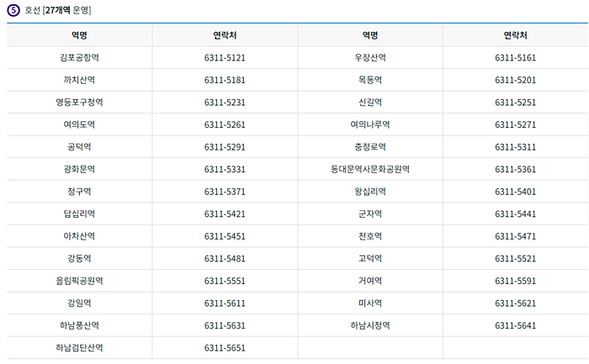
Task: Select station name 미사역
Action: [370, 303]
